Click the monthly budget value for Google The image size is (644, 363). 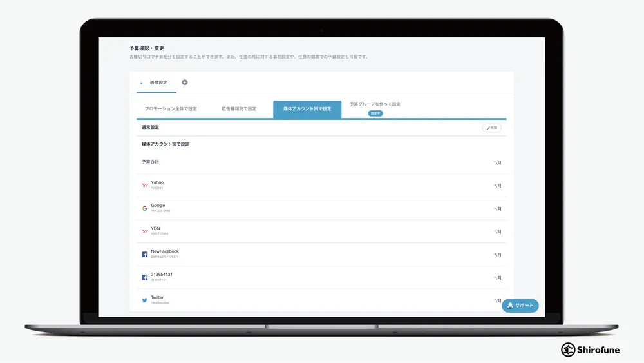pos(497,209)
